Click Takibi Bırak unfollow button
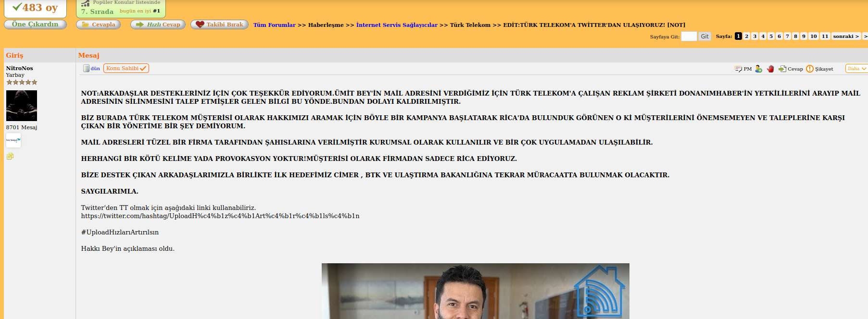Image resolution: width=868 pixels, height=319 pixels. tap(219, 24)
